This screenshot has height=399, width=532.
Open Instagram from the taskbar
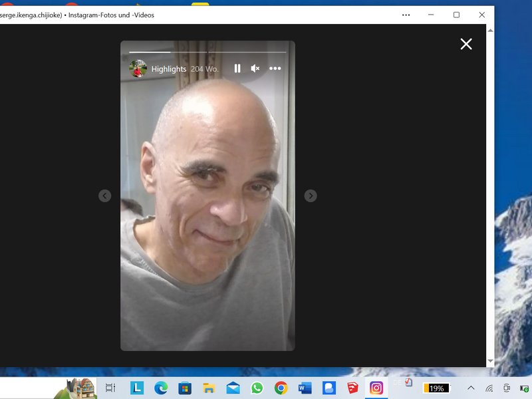(x=376, y=388)
